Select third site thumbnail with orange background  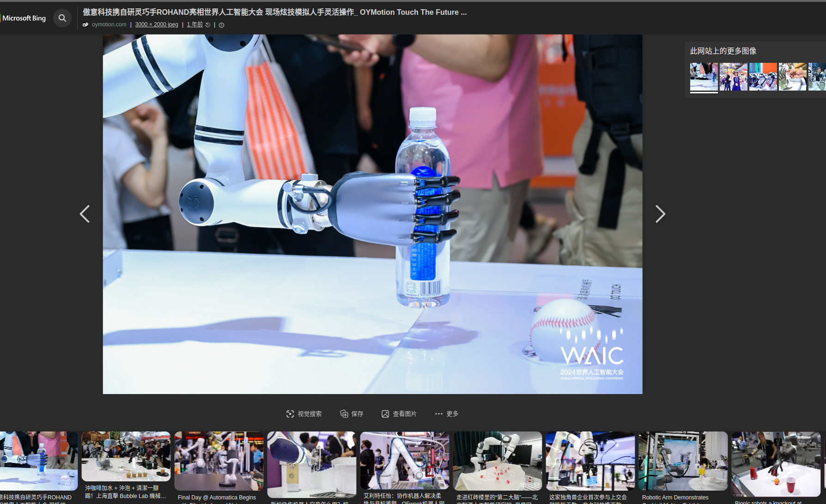763,77
